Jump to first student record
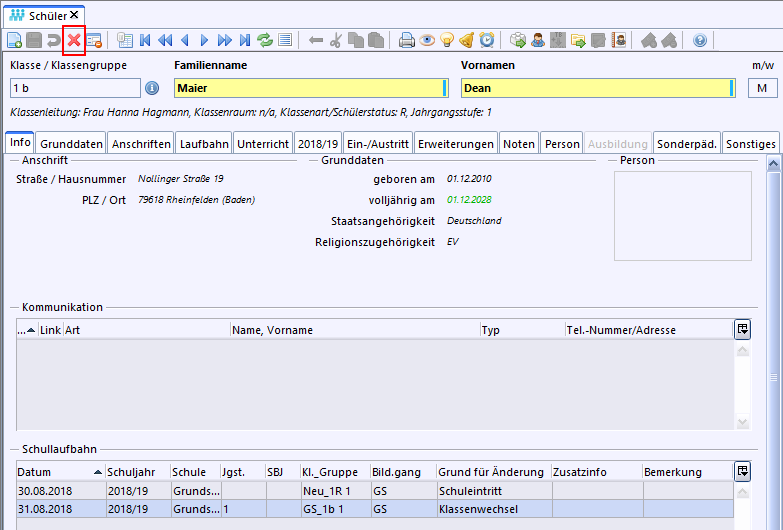The height and width of the screenshot is (530, 783). pos(146,41)
